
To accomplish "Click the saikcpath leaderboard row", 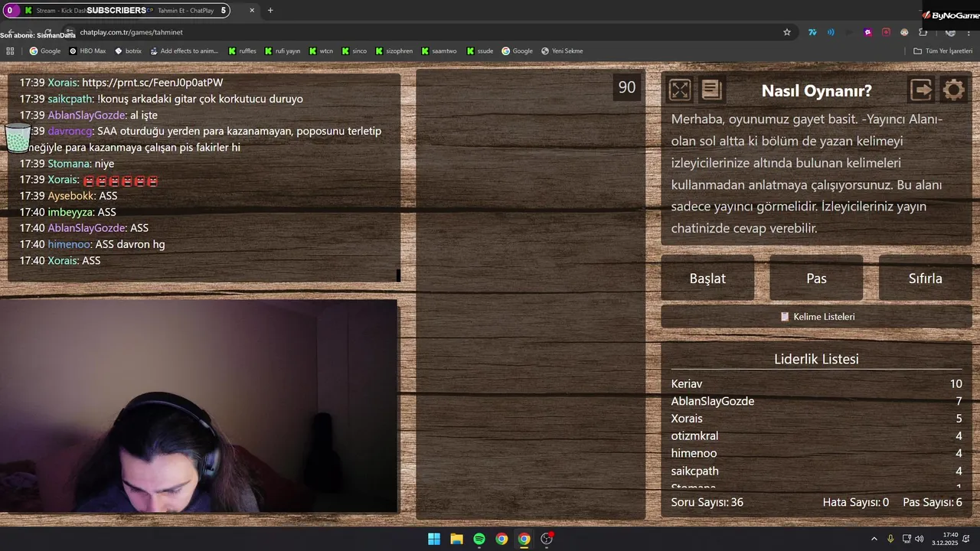I will point(816,471).
